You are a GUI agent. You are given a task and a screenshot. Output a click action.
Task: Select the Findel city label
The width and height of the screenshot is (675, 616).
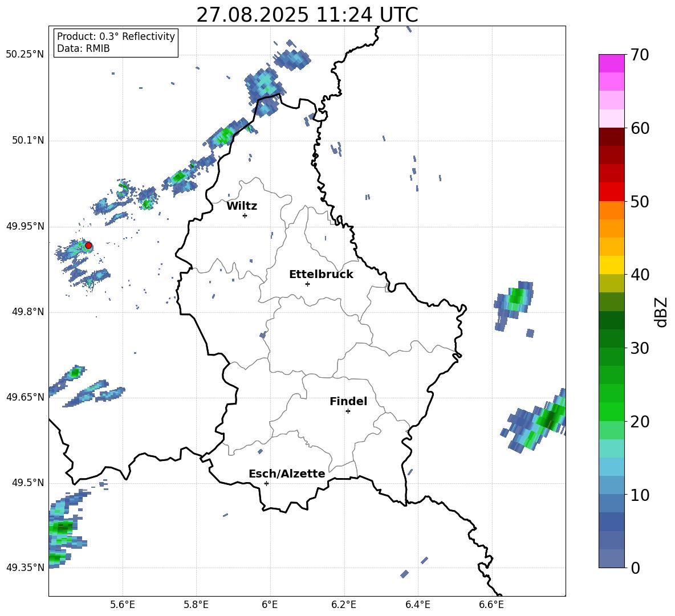(348, 401)
